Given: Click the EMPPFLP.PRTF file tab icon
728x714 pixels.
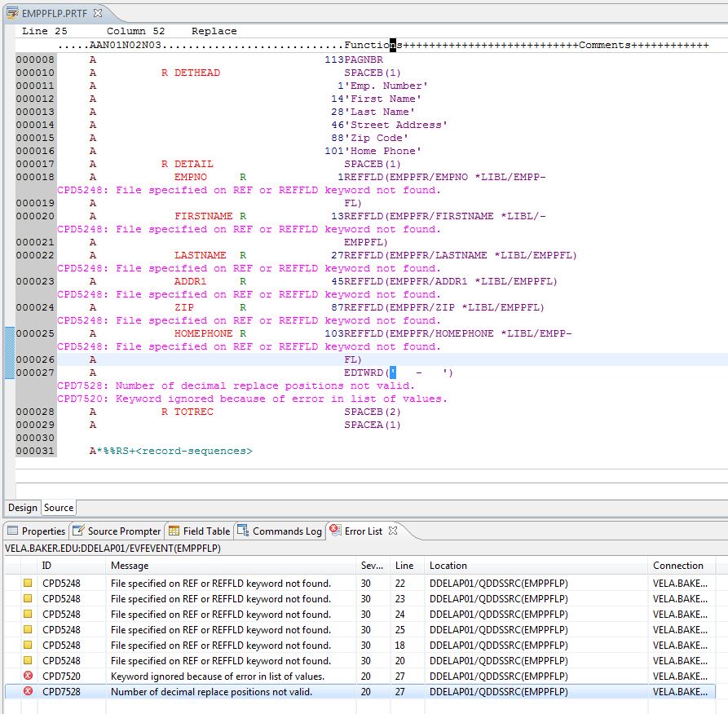Looking at the screenshot, I should pyautogui.click(x=12, y=13).
